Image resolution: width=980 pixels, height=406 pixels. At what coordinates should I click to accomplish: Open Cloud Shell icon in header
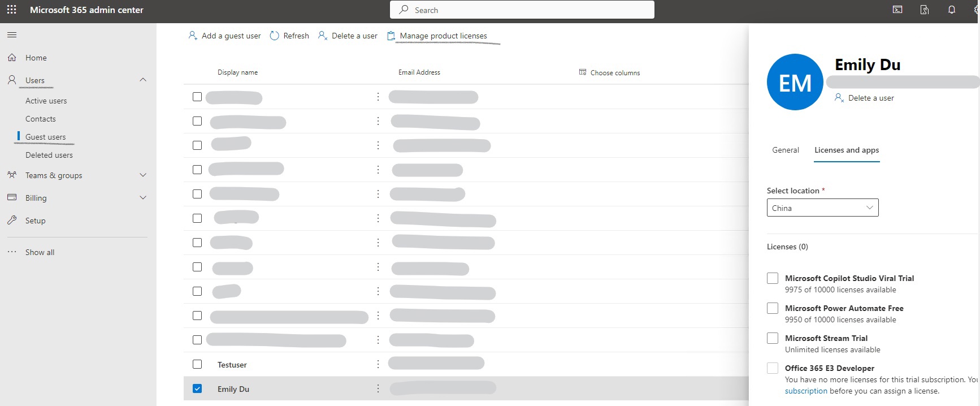[897, 10]
